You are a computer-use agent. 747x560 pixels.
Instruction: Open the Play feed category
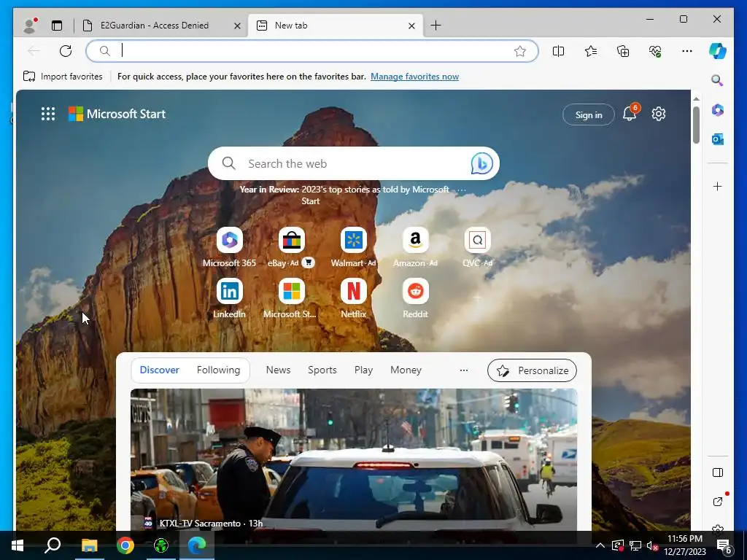pyautogui.click(x=363, y=370)
